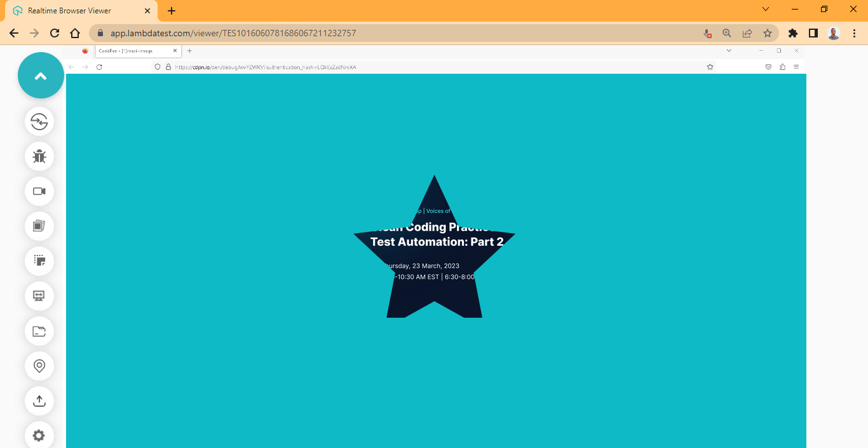Open the screenshot gallery tool
868x448 pixels.
click(39, 226)
